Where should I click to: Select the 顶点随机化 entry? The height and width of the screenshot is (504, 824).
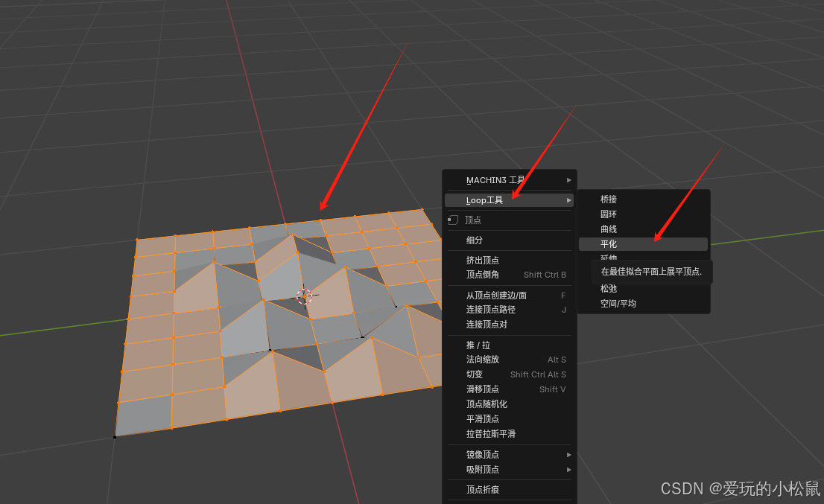[509, 403]
